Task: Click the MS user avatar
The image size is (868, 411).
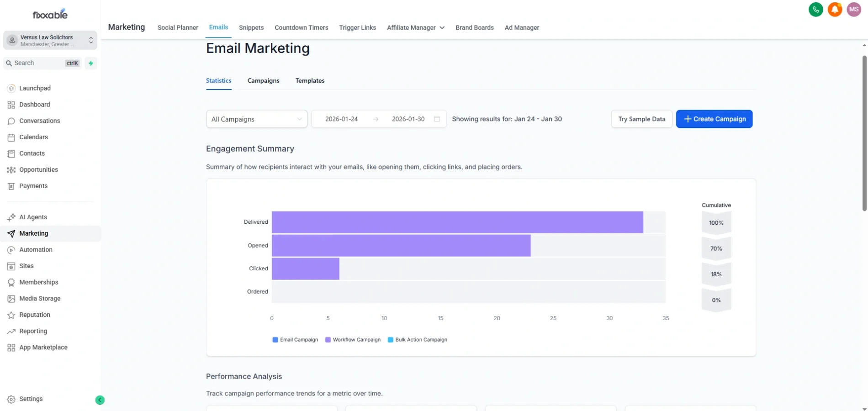Action: pyautogui.click(x=853, y=10)
